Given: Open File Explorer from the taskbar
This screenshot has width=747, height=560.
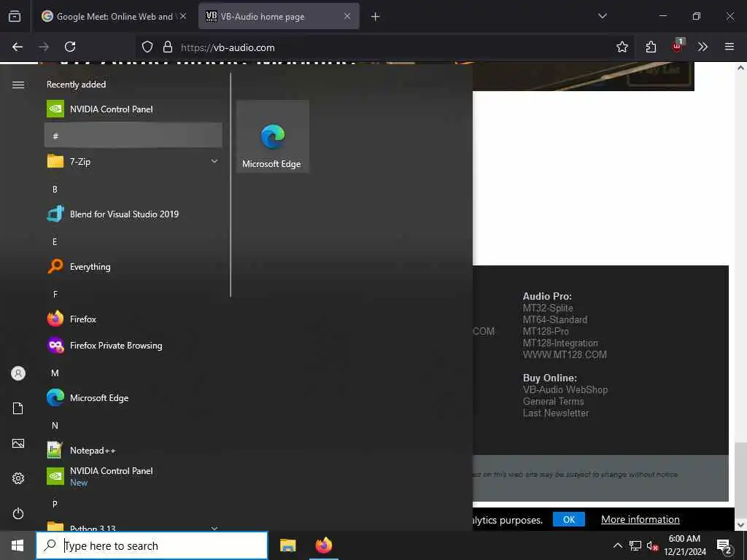Looking at the screenshot, I should (287, 545).
